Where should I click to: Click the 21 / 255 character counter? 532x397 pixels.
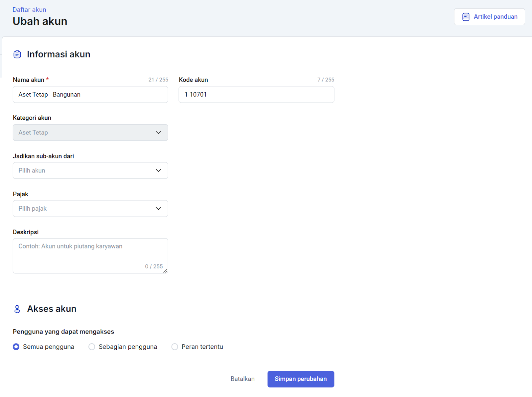[158, 80]
